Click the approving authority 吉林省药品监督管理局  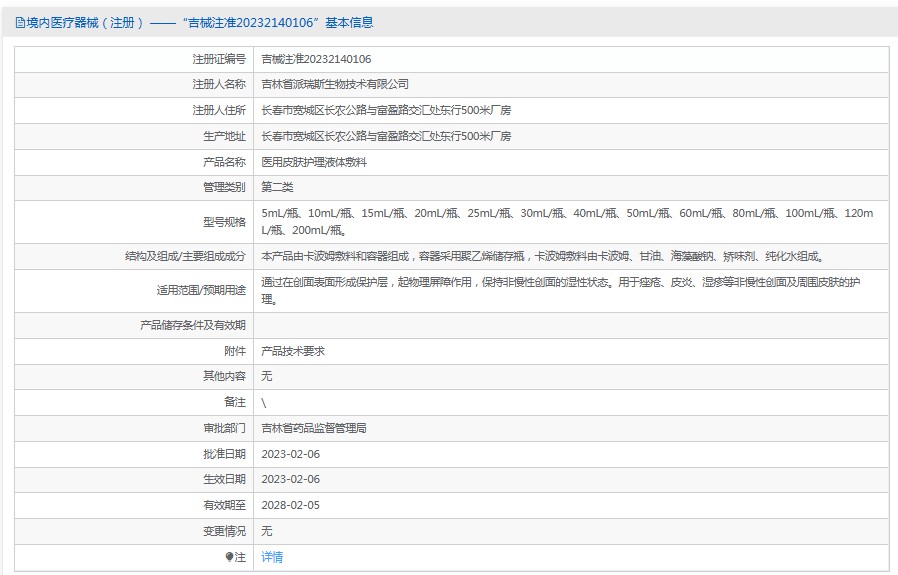(314, 428)
